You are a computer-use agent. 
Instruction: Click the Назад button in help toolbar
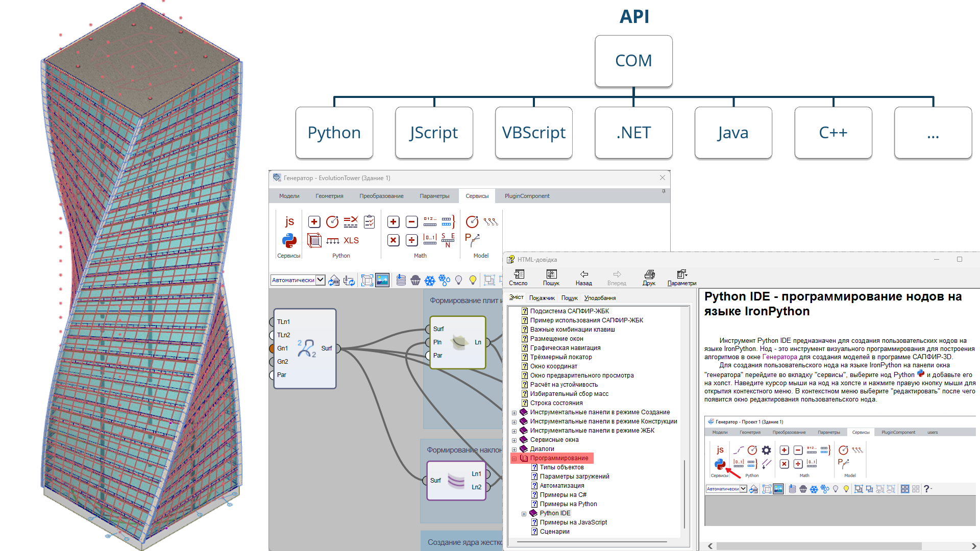[583, 278]
